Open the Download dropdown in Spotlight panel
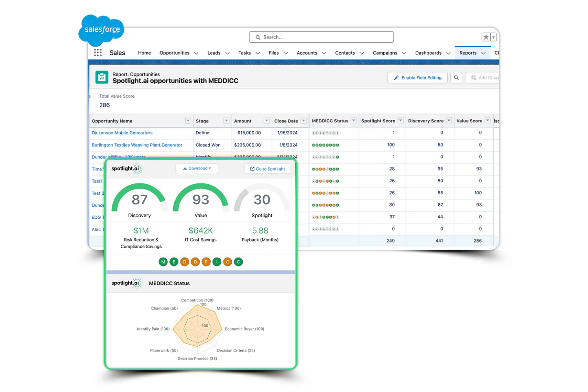Image resolution: width=588 pixels, height=392 pixels. click(197, 169)
